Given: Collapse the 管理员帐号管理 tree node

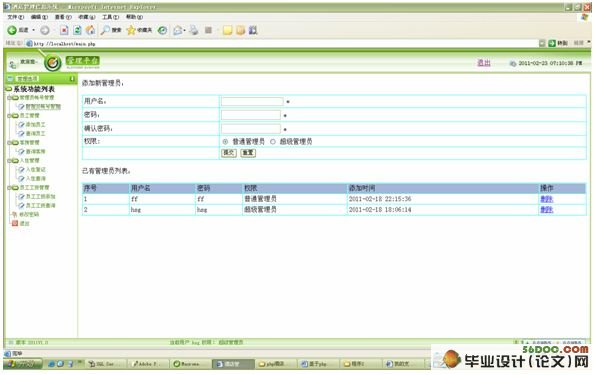Looking at the screenshot, I should tap(9, 98).
